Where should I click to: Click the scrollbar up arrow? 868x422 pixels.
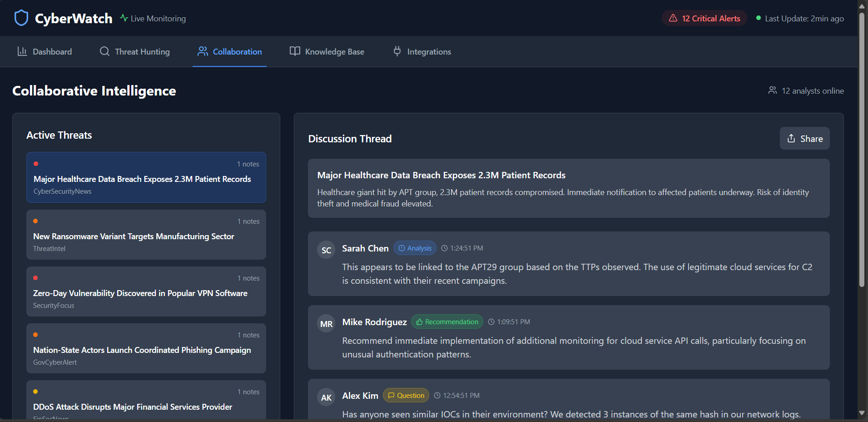[862, 6]
